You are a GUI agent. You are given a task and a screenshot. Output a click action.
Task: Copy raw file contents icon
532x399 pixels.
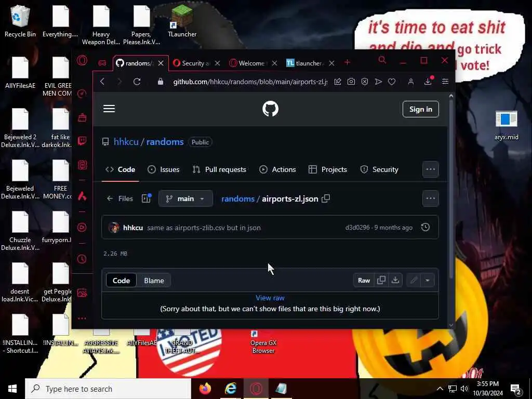381,280
